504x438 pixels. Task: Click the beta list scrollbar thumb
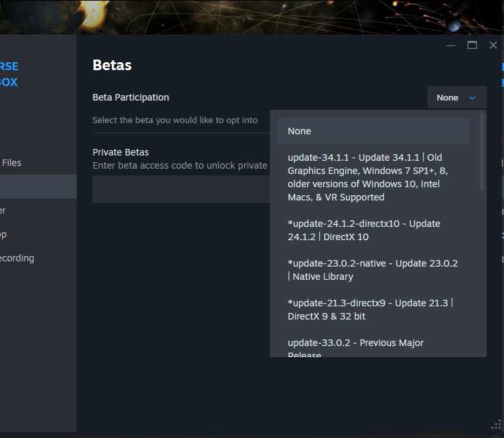(x=482, y=152)
